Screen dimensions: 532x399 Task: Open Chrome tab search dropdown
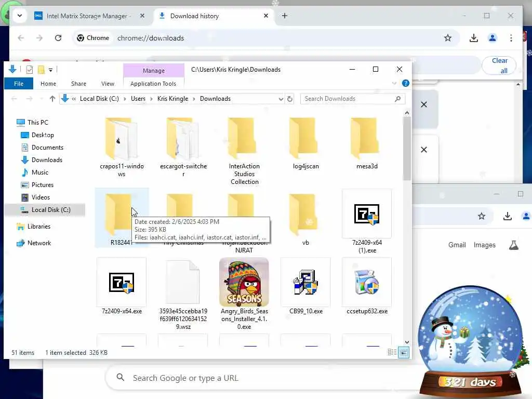[20, 16]
